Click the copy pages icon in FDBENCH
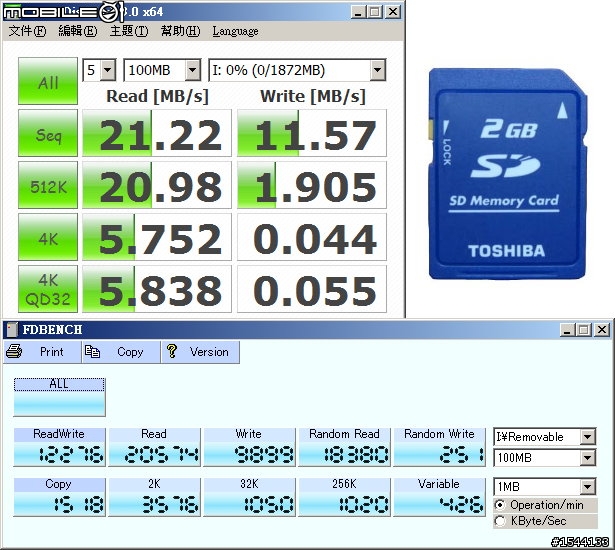Viewport: 615px width, 550px height. click(x=93, y=351)
